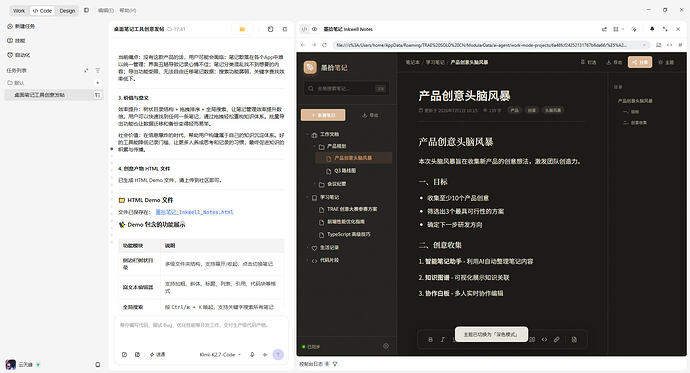This screenshot has width=690, height=373.
Task: Toggle preview eye icon beside Inkwell Notes title
Action: [x=315, y=29]
